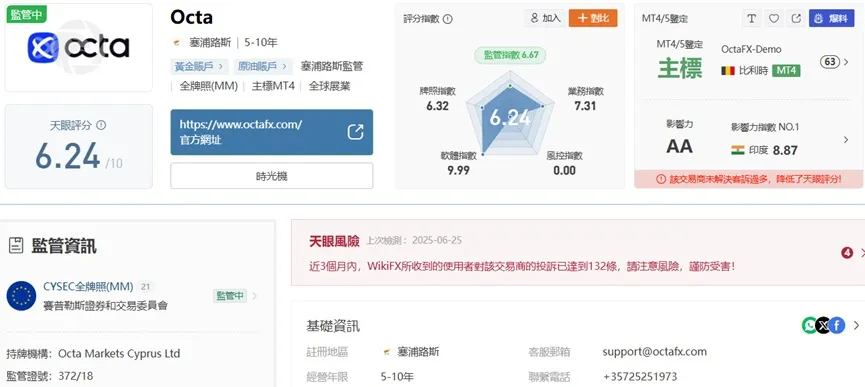Click the red 4 risk count badge
Image resolution: width=865 pixels, height=387 pixels.
(847, 252)
